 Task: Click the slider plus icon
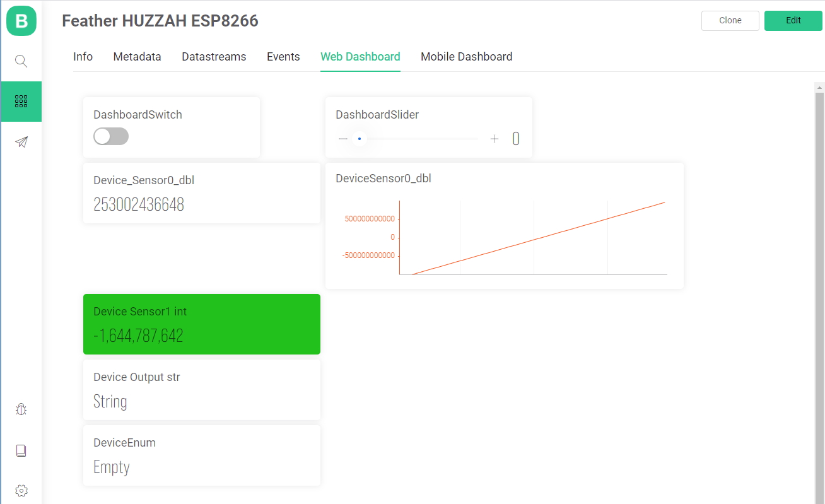coord(494,139)
